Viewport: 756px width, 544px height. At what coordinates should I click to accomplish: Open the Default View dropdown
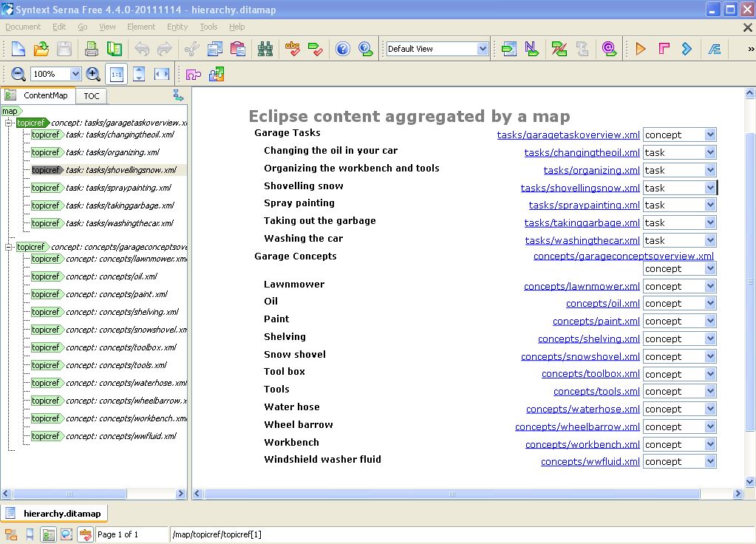[x=483, y=49]
